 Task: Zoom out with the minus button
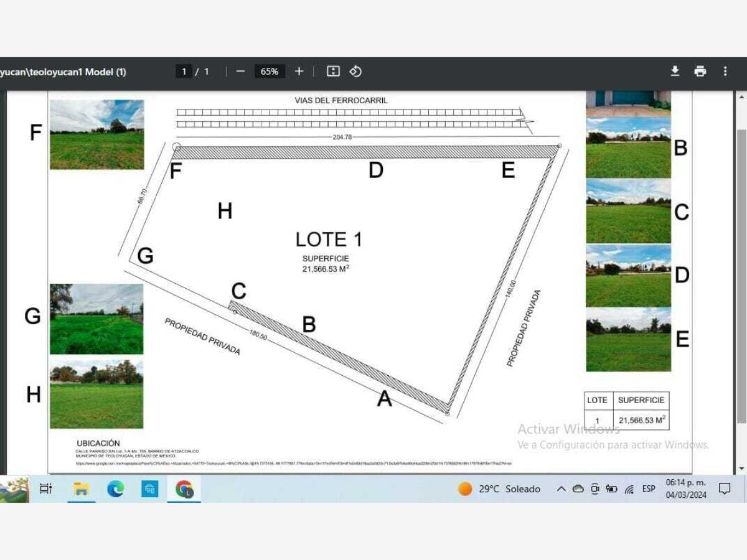[240, 72]
